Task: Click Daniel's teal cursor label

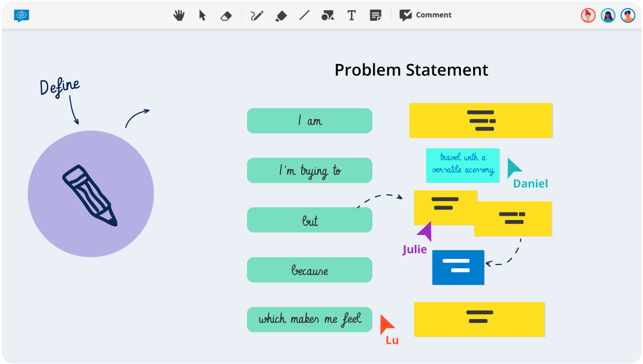Action: click(x=530, y=184)
